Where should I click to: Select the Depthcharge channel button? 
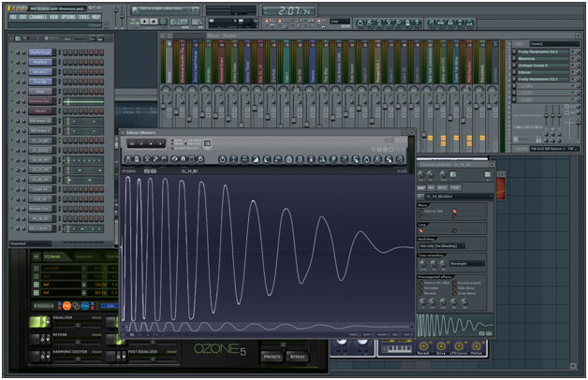(x=40, y=52)
